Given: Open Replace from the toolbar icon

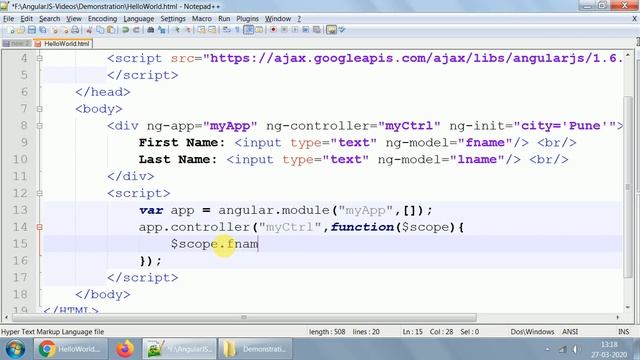Looking at the screenshot, I should pyautogui.click(x=161, y=30).
